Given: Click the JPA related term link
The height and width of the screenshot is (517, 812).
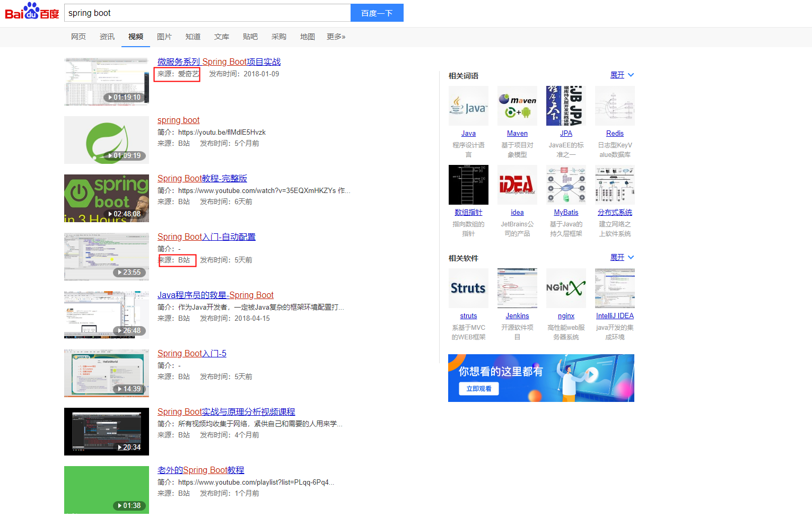Looking at the screenshot, I should coord(566,134).
